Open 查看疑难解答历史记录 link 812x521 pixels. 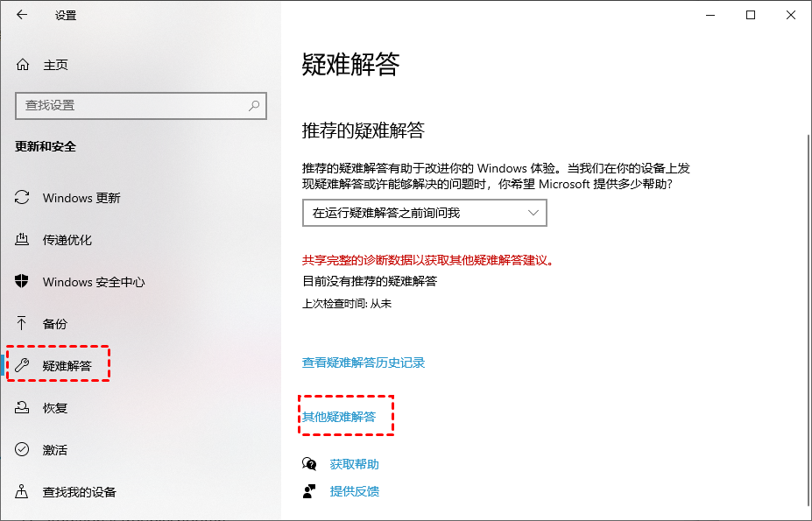click(364, 363)
